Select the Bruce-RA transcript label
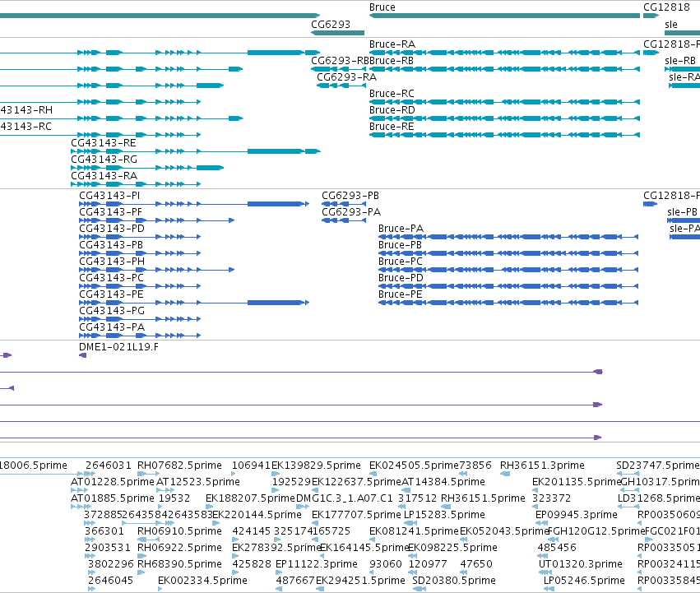This screenshot has height=593, width=700. pyautogui.click(x=392, y=44)
